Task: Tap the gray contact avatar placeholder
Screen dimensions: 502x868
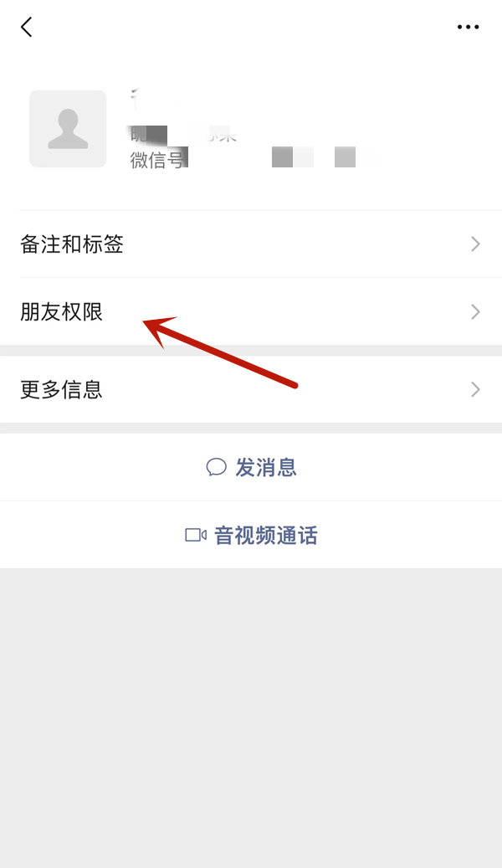Action: pyautogui.click(x=68, y=129)
